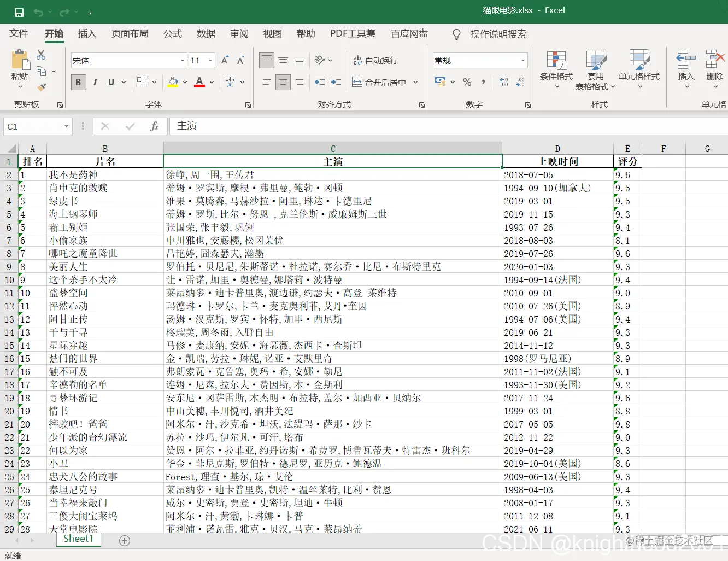Viewport: 728px width, 561px height.
Task: Click the 合并后居中 merge button
Action: click(x=380, y=83)
